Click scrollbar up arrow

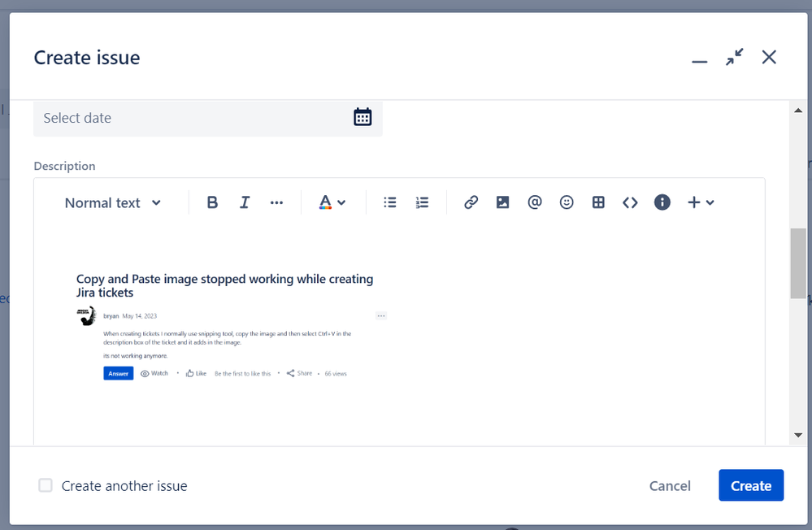pos(798,111)
